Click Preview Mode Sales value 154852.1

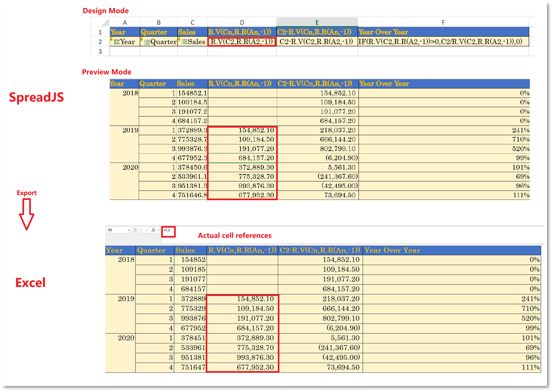192,93
